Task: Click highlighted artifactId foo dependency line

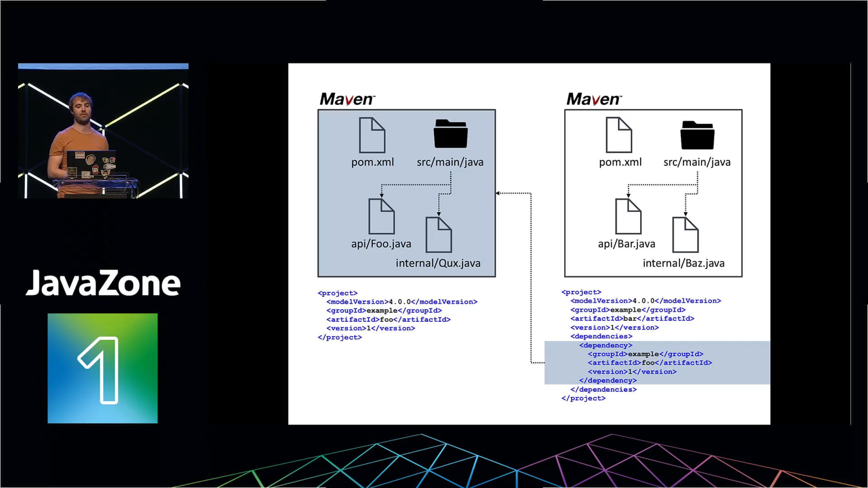Action: pyautogui.click(x=650, y=363)
